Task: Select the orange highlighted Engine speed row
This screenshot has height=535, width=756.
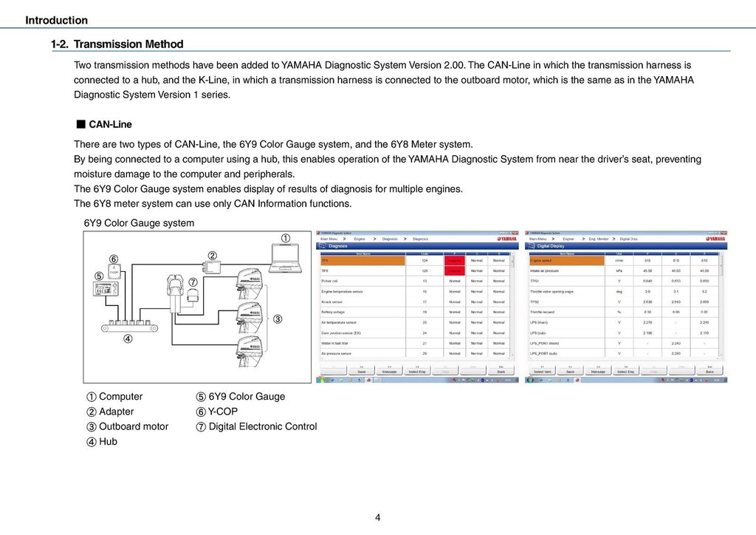Action: [x=566, y=260]
